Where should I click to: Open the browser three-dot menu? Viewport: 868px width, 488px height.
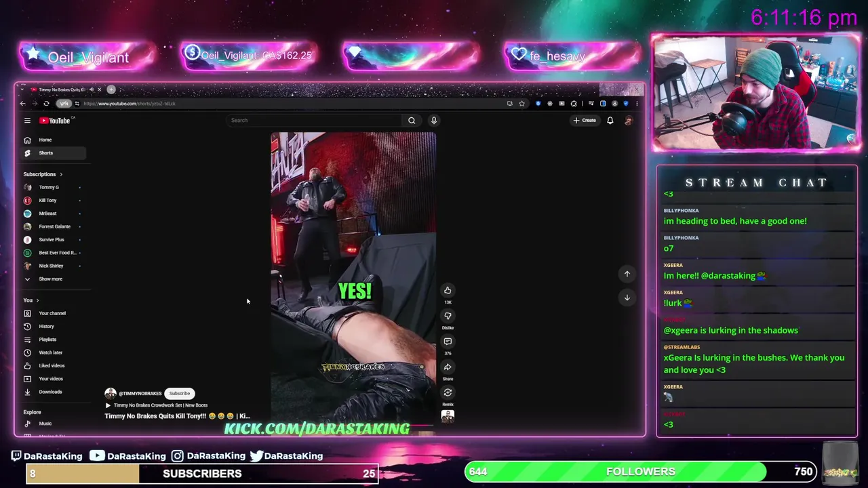636,104
